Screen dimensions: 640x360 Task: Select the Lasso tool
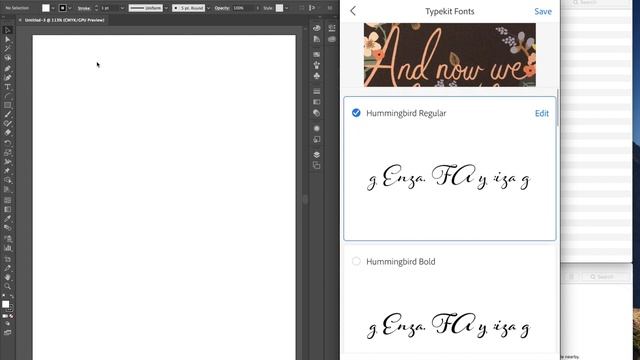7,58
